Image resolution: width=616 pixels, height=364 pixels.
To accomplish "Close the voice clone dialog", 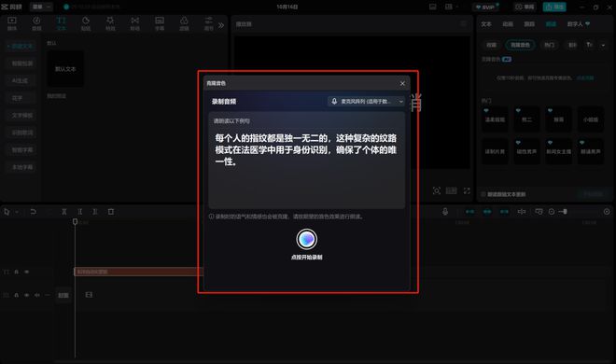I will [402, 83].
